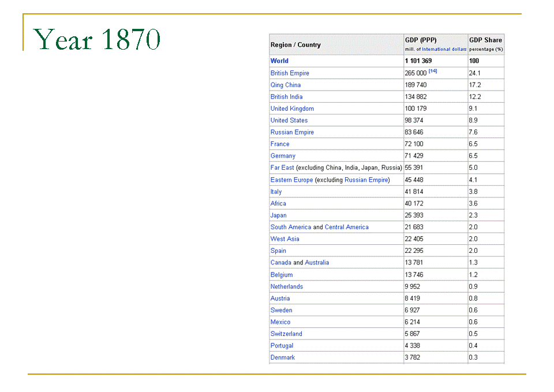Click the World link in table
Image resolution: width=554 pixels, height=392 pixels.
point(279,61)
